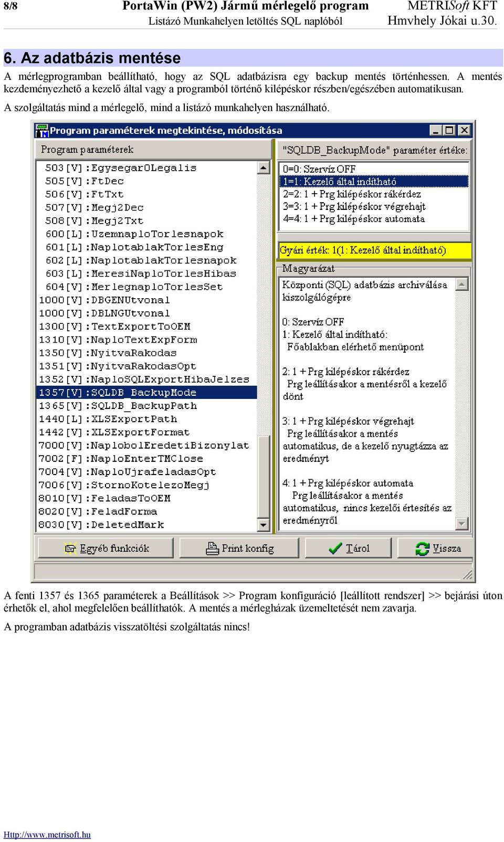This screenshot has height=842, width=504.
Task: Select parameter 505 FtDec
Action: pos(147,181)
